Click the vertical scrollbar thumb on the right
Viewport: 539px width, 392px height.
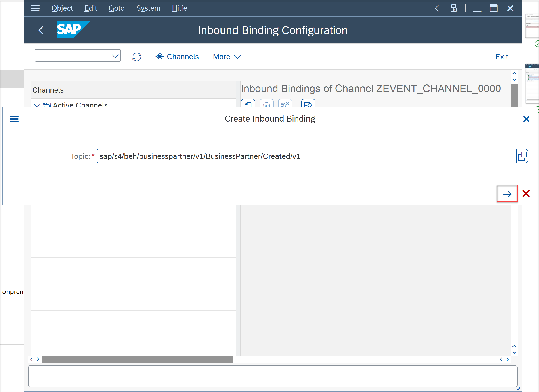514,95
